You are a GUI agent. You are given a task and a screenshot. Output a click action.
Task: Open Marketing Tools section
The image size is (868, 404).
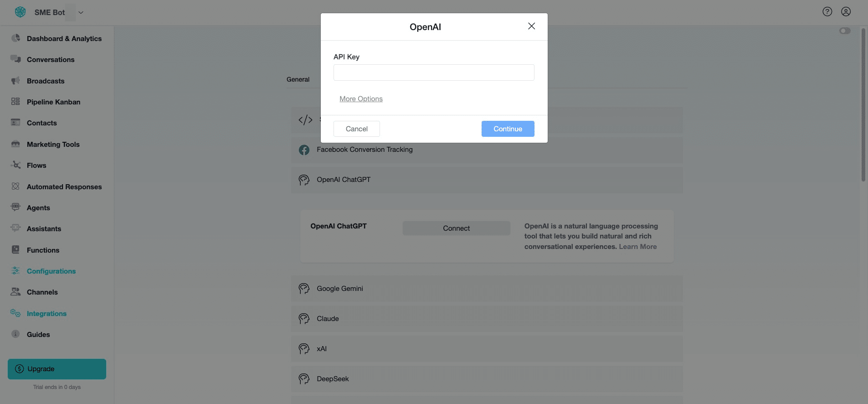pos(53,145)
